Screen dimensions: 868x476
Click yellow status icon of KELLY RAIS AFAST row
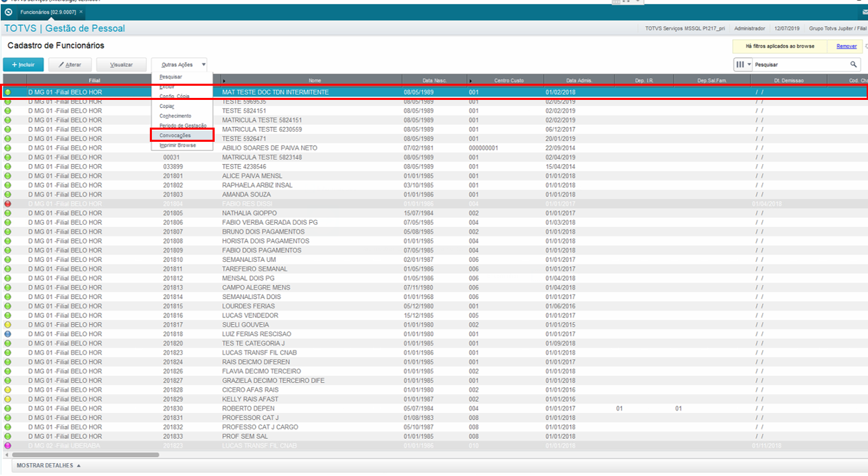[x=8, y=399]
